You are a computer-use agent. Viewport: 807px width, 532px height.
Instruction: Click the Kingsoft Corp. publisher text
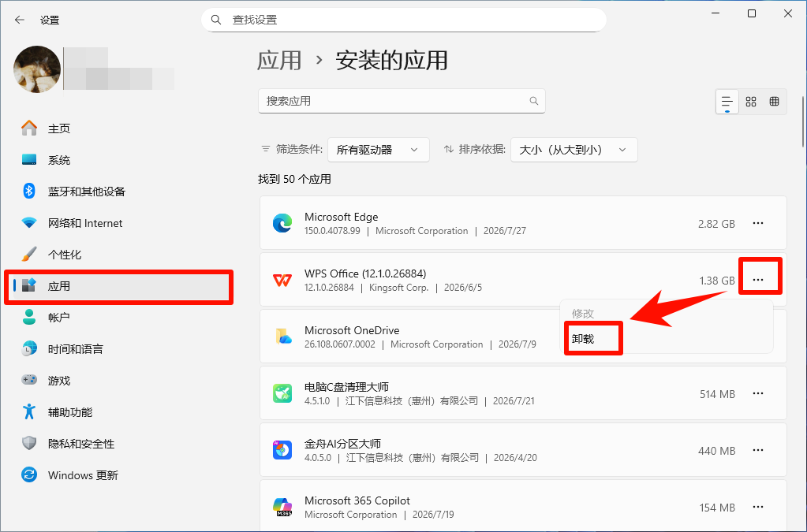click(x=399, y=288)
